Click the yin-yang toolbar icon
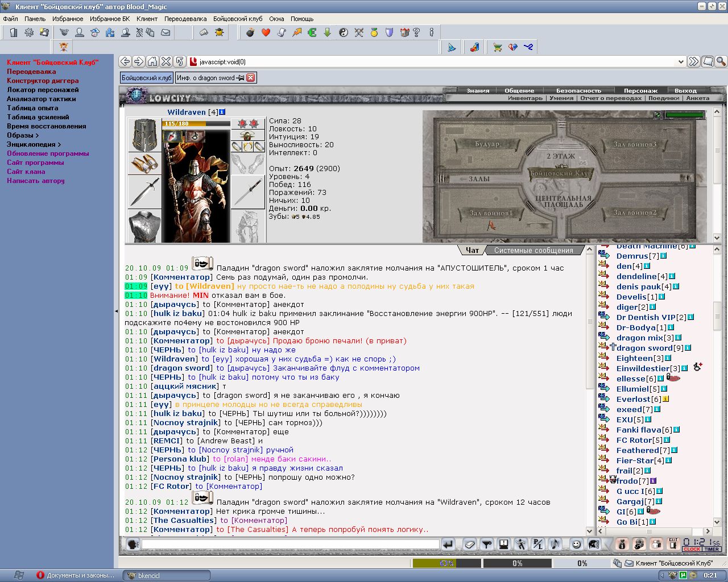728x582 pixels. [343, 32]
